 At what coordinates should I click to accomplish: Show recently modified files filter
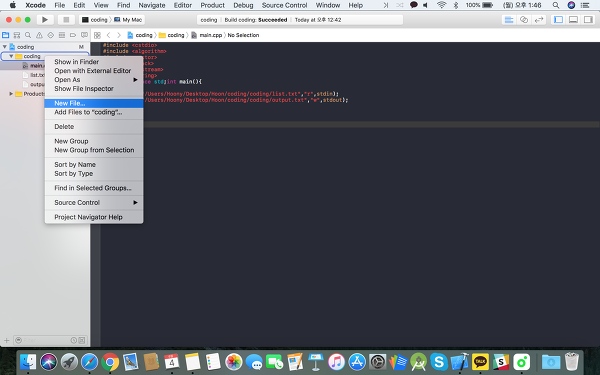[74, 340]
